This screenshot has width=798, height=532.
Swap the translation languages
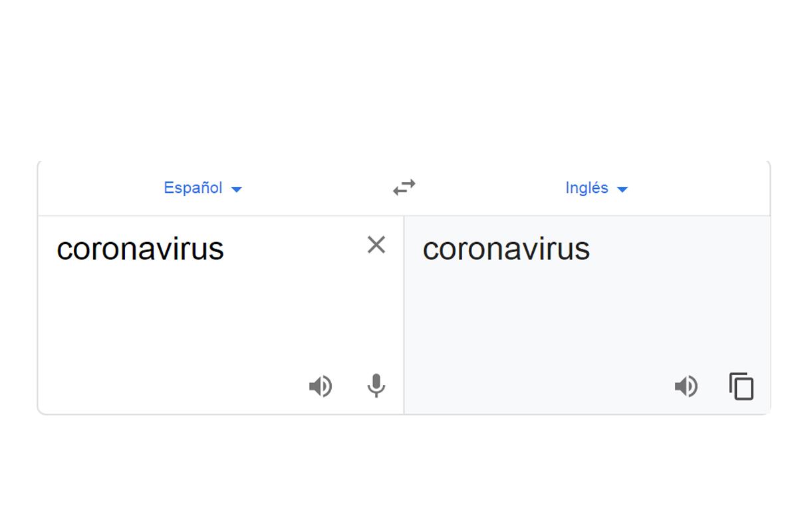(403, 187)
